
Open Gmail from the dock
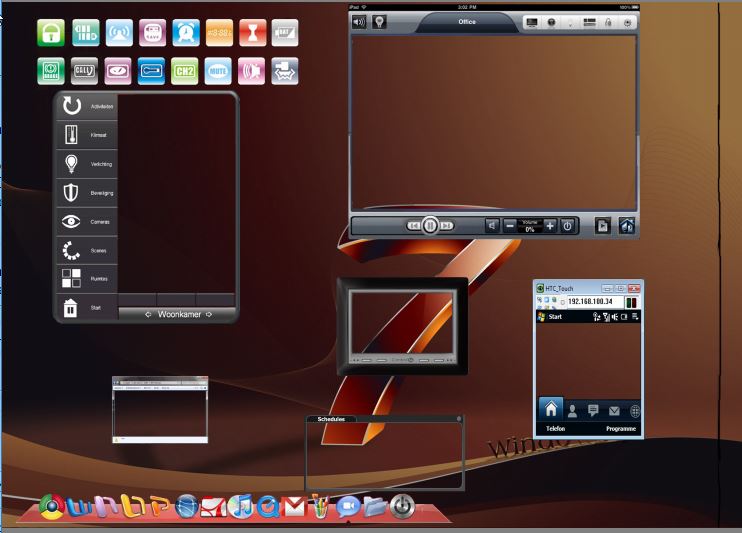294,507
